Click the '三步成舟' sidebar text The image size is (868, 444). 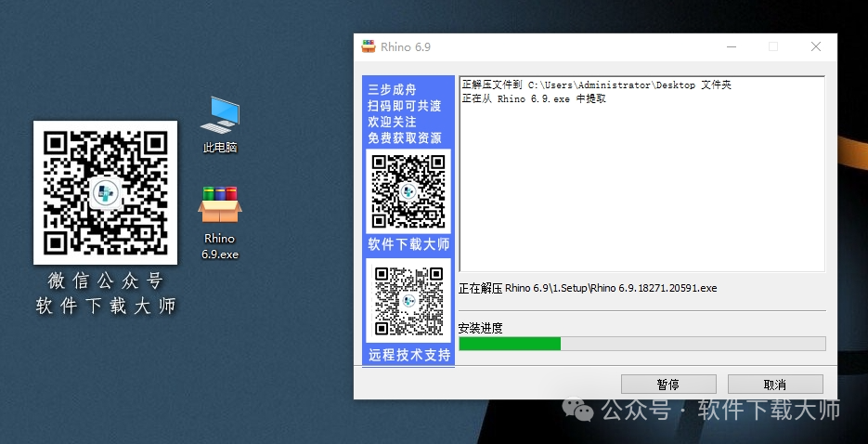coord(392,90)
